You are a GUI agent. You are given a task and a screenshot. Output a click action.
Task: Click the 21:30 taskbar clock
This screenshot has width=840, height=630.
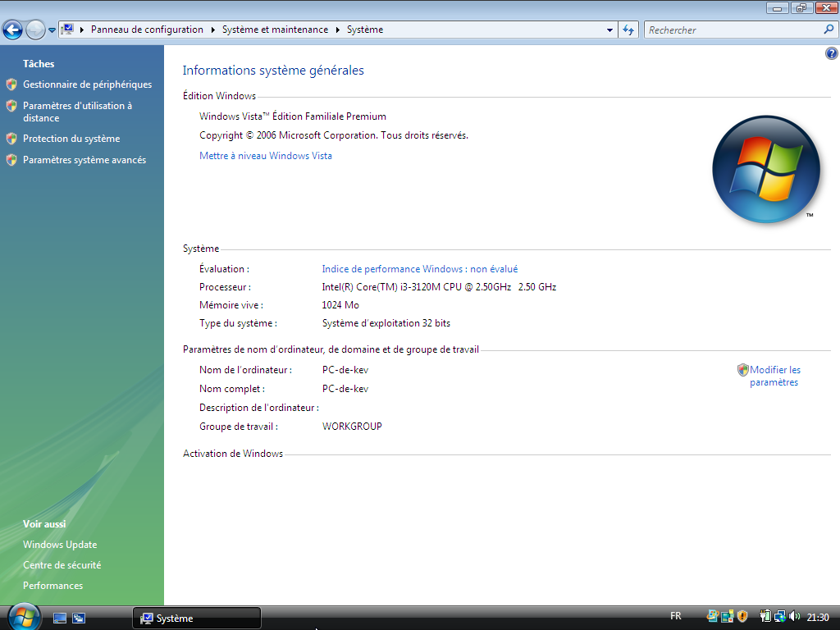(x=818, y=618)
